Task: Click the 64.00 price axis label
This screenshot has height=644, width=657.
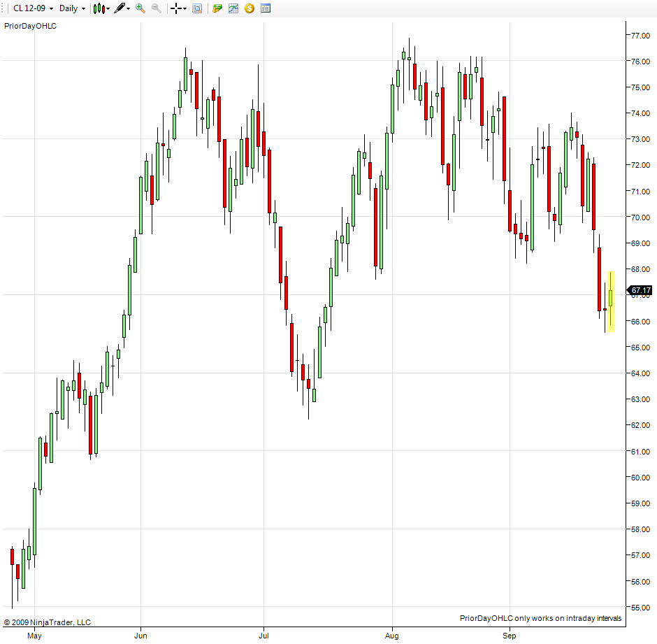Action: click(641, 373)
